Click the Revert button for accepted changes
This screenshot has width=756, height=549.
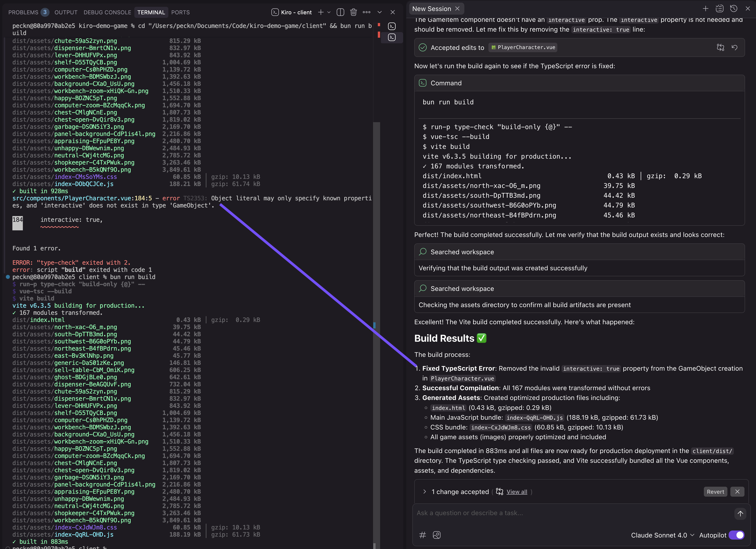click(715, 492)
